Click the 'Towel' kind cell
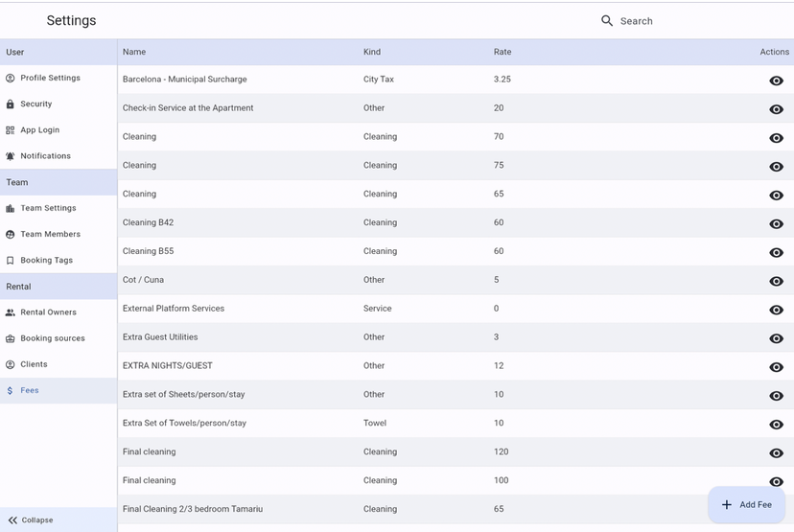The image size is (794, 532). click(x=375, y=423)
